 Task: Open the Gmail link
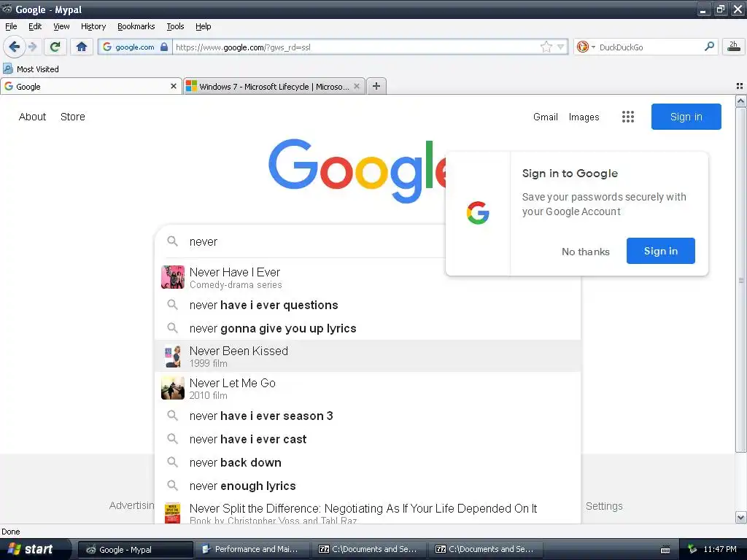(546, 117)
